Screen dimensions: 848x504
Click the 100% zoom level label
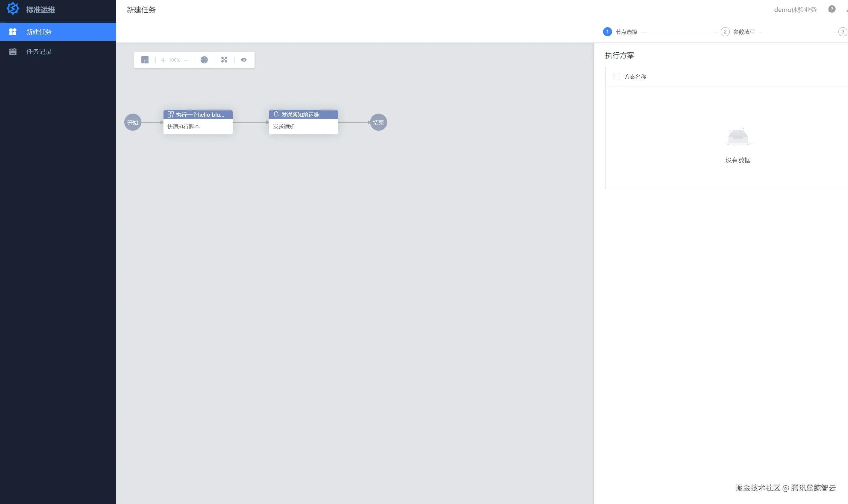[x=174, y=60]
